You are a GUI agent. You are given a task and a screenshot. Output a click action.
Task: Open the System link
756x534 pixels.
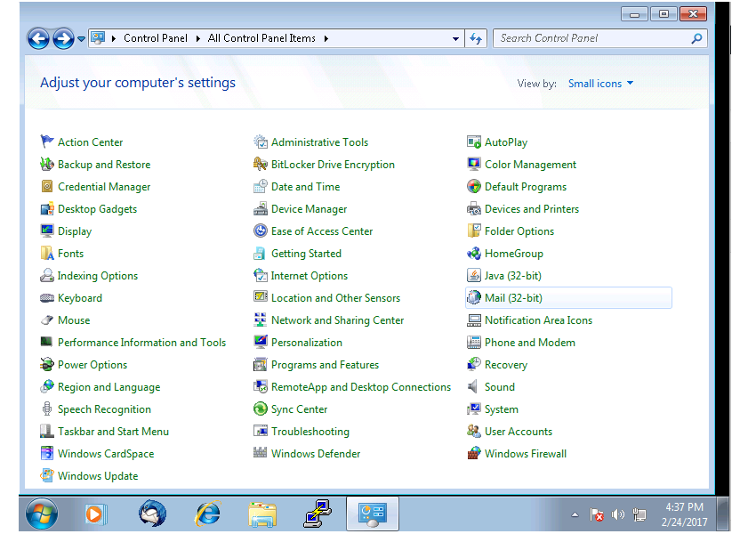[x=502, y=409]
